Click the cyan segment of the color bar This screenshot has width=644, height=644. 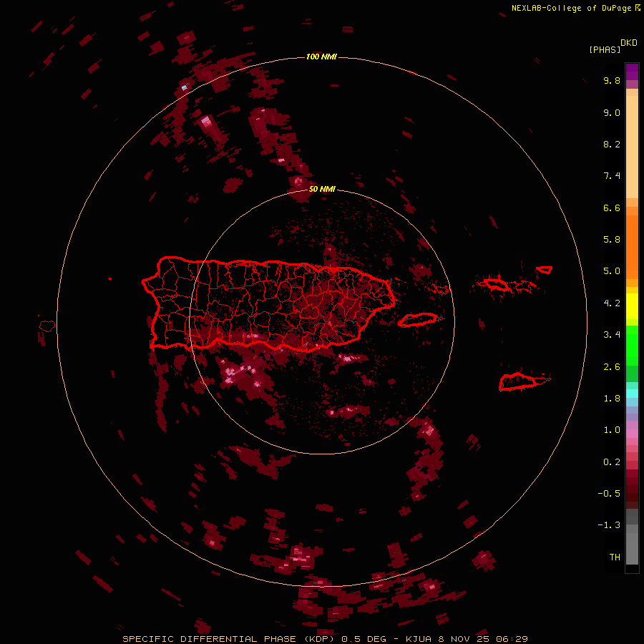[x=632, y=394]
